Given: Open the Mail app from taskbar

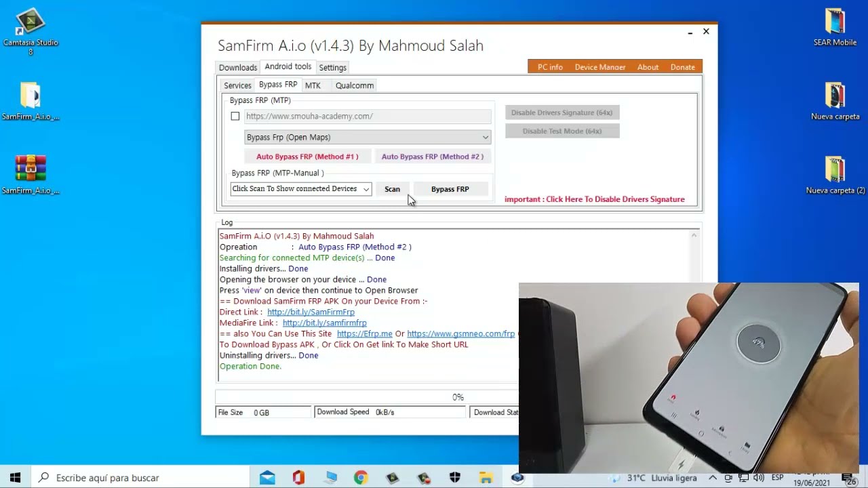Looking at the screenshot, I should coord(267,478).
